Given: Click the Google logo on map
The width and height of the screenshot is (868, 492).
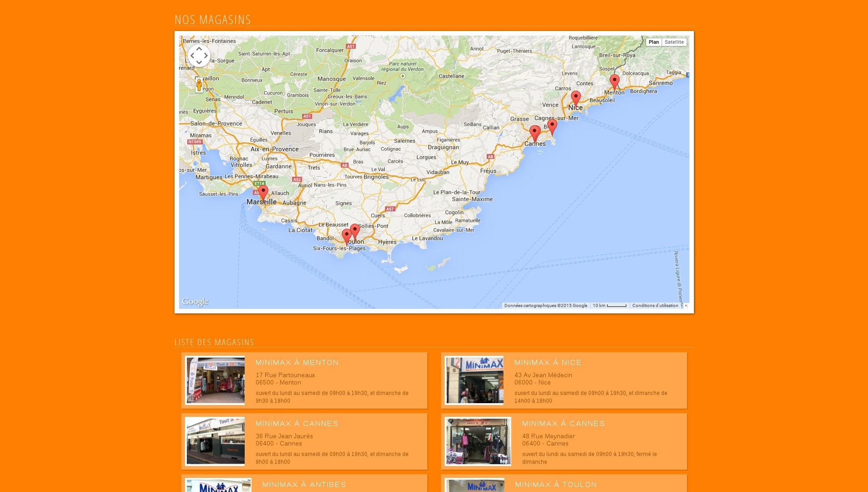Looking at the screenshot, I should [195, 302].
